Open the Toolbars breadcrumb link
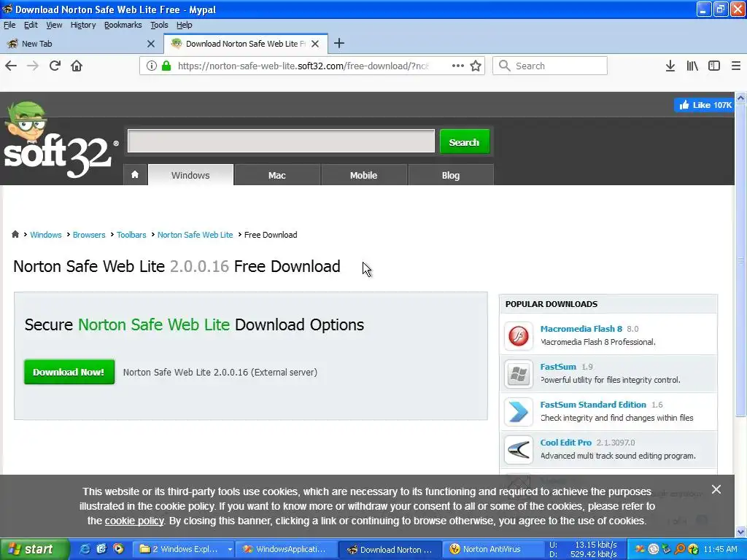This screenshot has width=747, height=560. click(x=131, y=235)
